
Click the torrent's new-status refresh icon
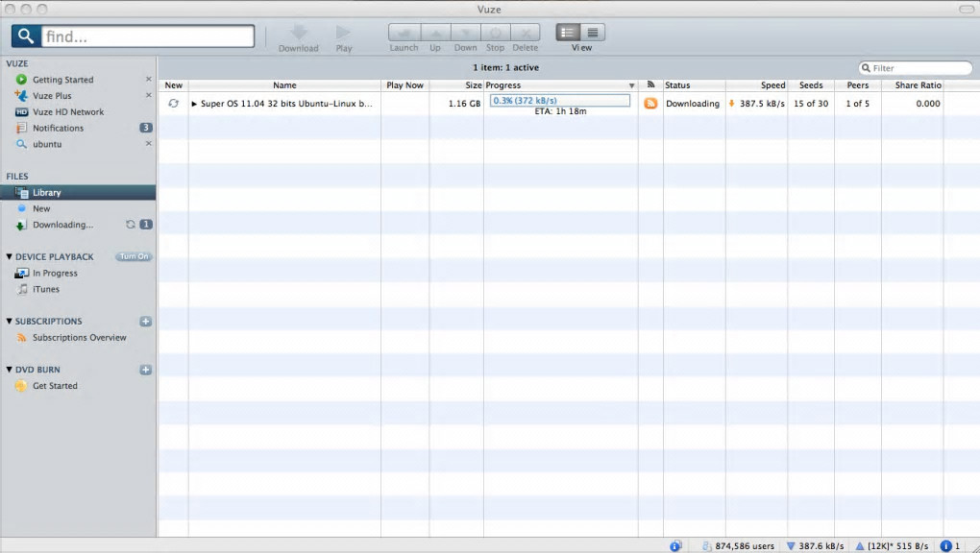pyautogui.click(x=173, y=104)
